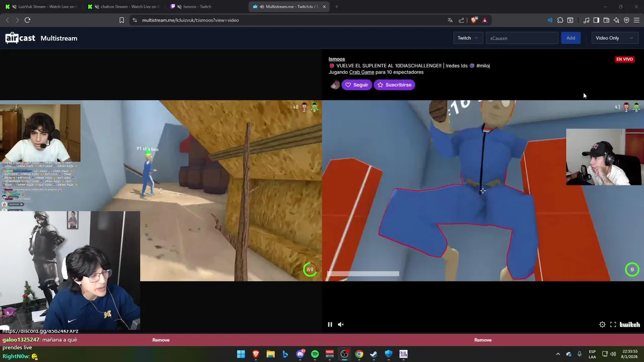Click the share page icon
The height and width of the screenshot is (362, 644).
[x=461, y=20]
